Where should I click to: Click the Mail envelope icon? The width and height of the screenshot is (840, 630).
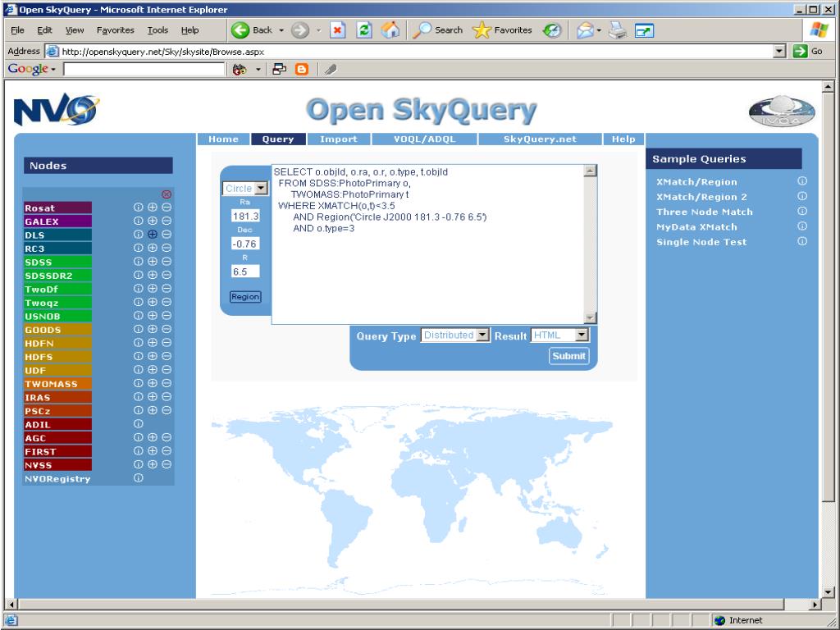pos(585,30)
